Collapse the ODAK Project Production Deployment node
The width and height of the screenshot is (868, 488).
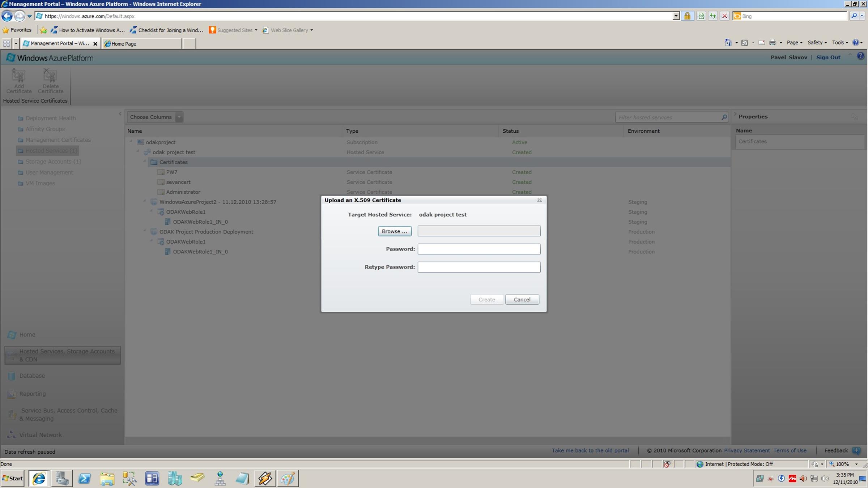pos(145,231)
